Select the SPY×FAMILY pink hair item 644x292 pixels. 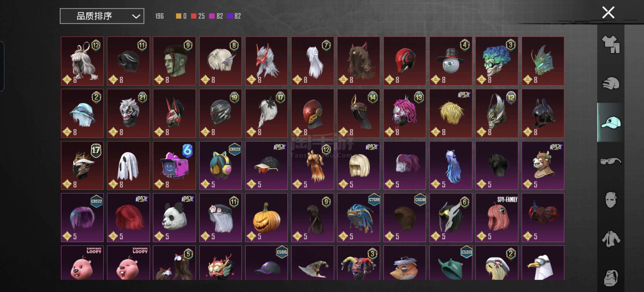(497, 217)
